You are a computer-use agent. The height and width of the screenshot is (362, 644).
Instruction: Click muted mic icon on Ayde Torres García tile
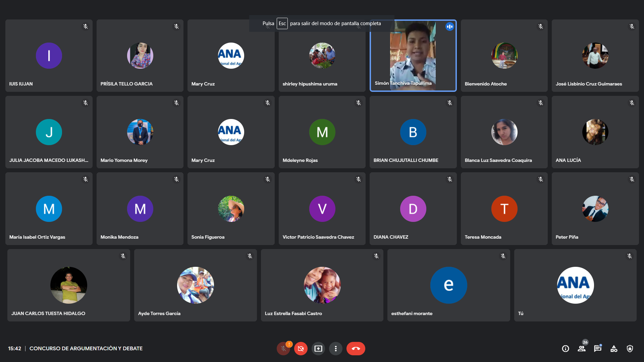(250, 256)
